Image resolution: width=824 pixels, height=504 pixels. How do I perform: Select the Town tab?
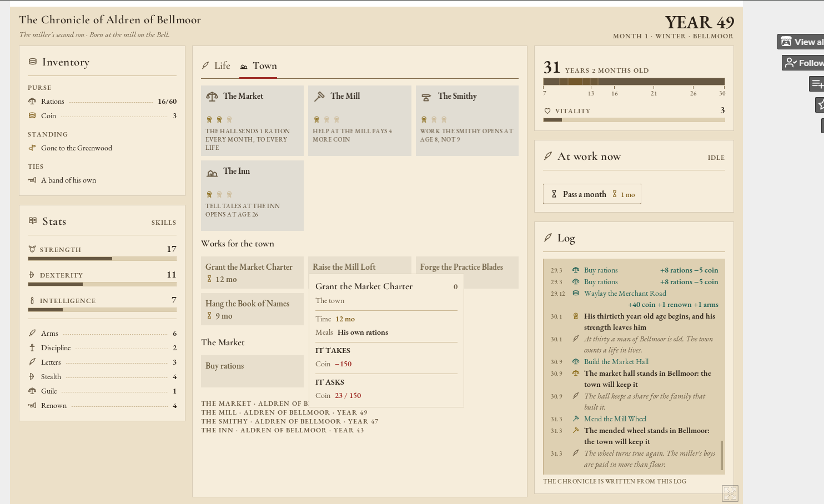point(258,66)
